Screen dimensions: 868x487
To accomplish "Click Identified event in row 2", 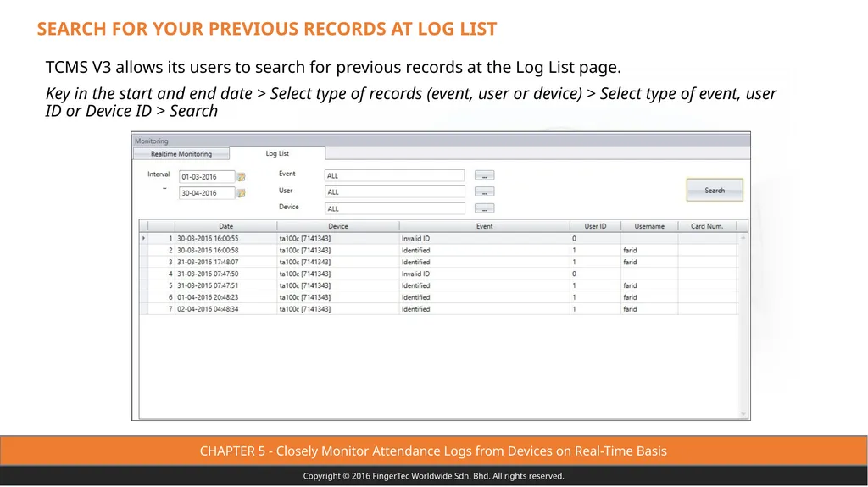I will (415, 250).
